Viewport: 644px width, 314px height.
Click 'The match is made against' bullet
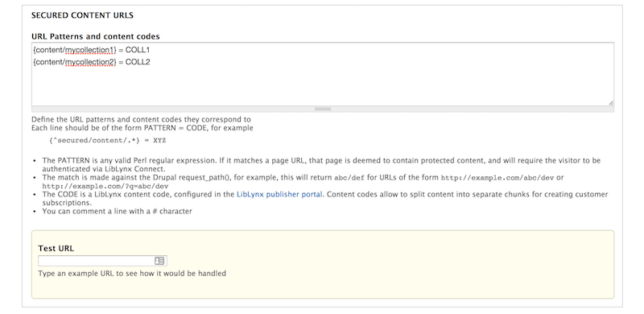(303, 182)
